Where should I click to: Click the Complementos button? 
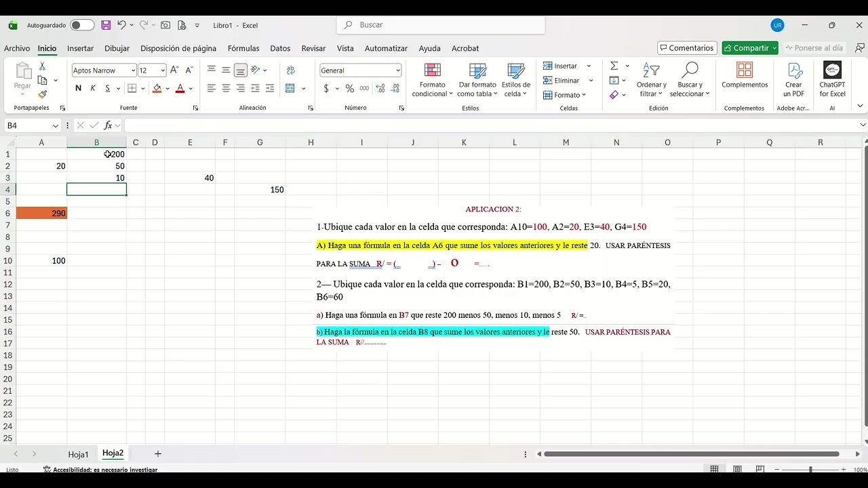(745, 76)
